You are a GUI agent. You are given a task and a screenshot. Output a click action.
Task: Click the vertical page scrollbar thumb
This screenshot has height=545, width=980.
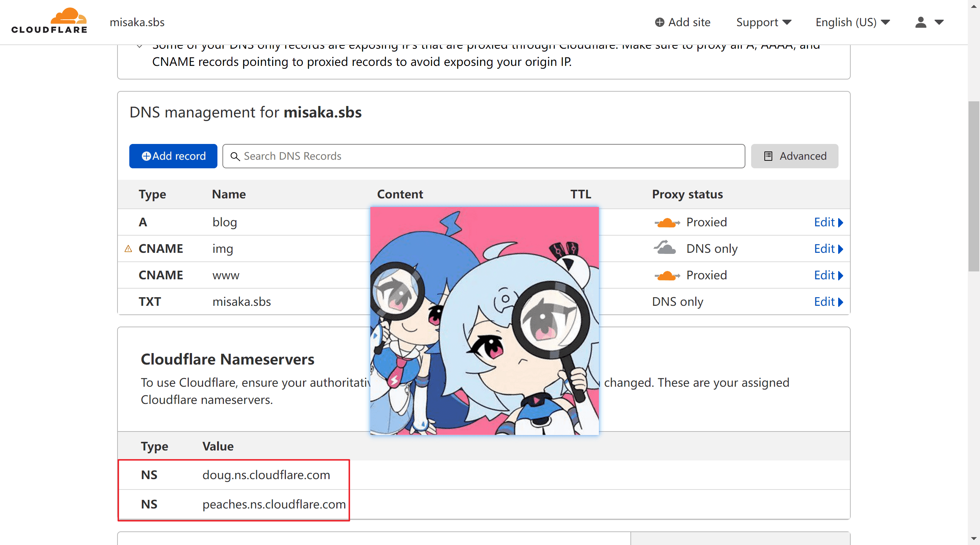pyautogui.click(x=974, y=186)
